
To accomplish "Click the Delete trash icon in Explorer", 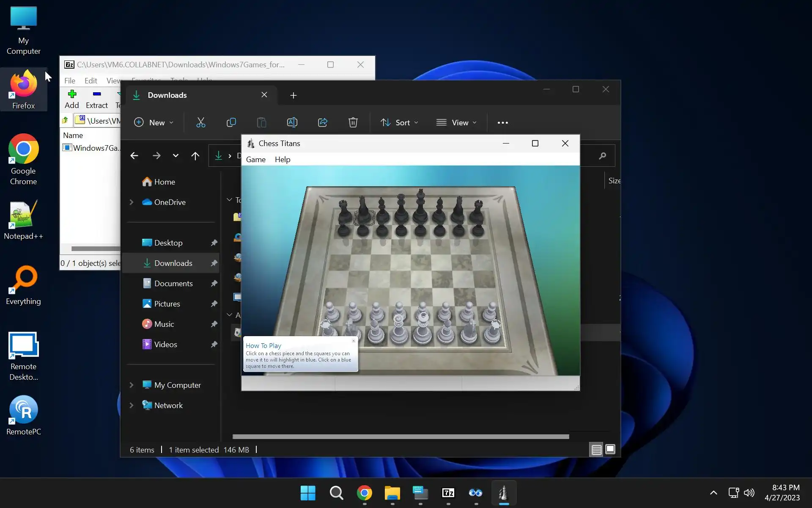I will [353, 123].
